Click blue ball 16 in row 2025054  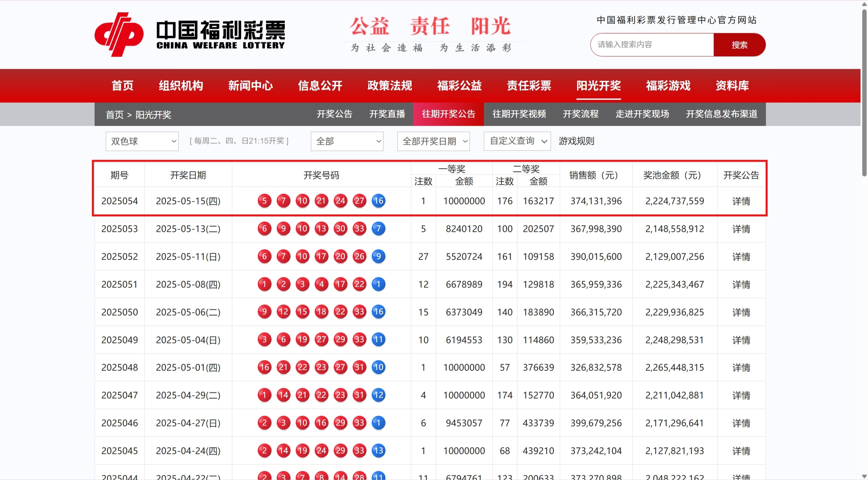click(x=379, y=201)
